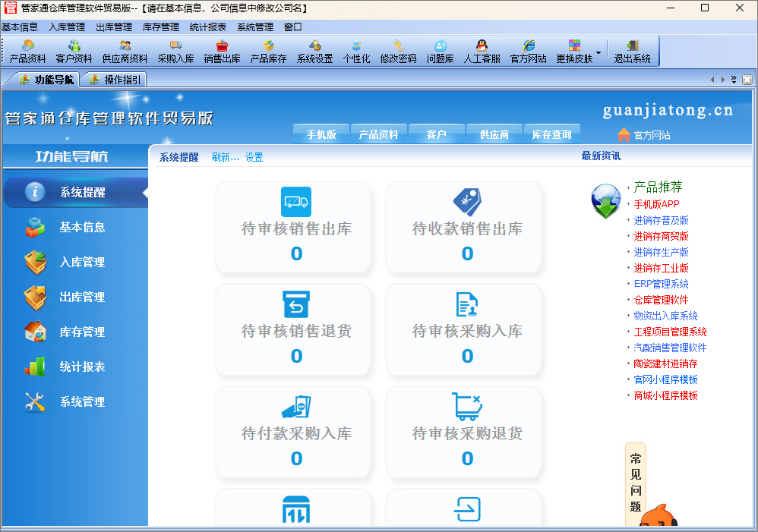
Task: Open 供应商资料 toolbar icon
Action: point(125,52)
